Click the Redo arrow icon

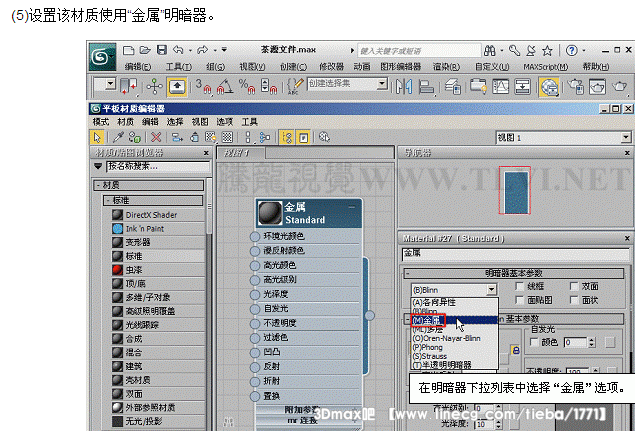pos(202,50)
